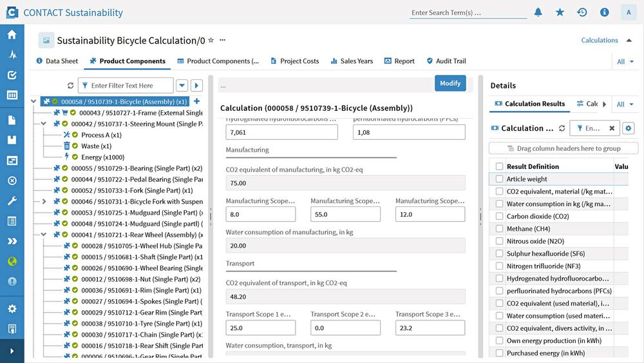Click the home icon in sidebar

(x=12, y=35)
